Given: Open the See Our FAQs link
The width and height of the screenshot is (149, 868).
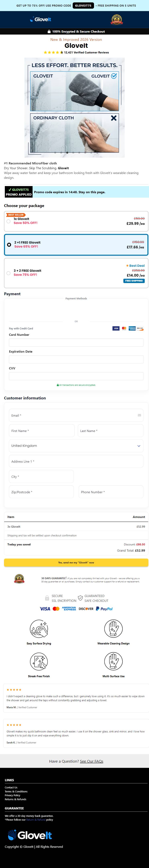Looking at the screenshot, I should (92, 761).
